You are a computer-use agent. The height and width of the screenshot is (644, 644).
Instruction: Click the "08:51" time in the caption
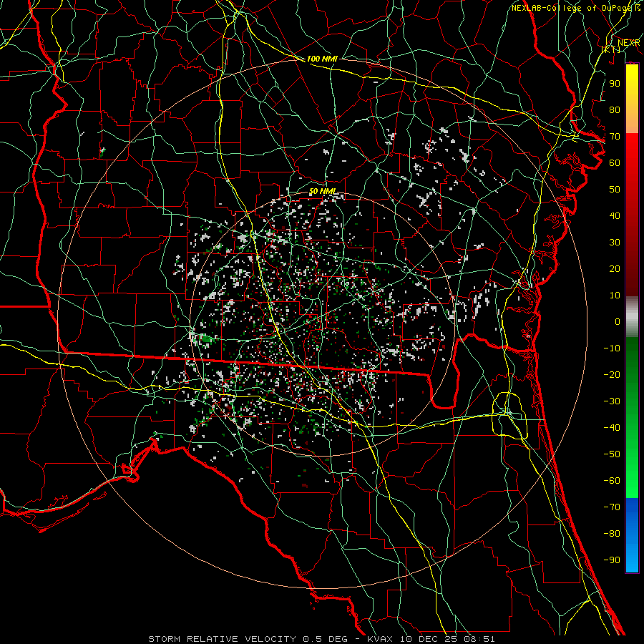(479, 639)
